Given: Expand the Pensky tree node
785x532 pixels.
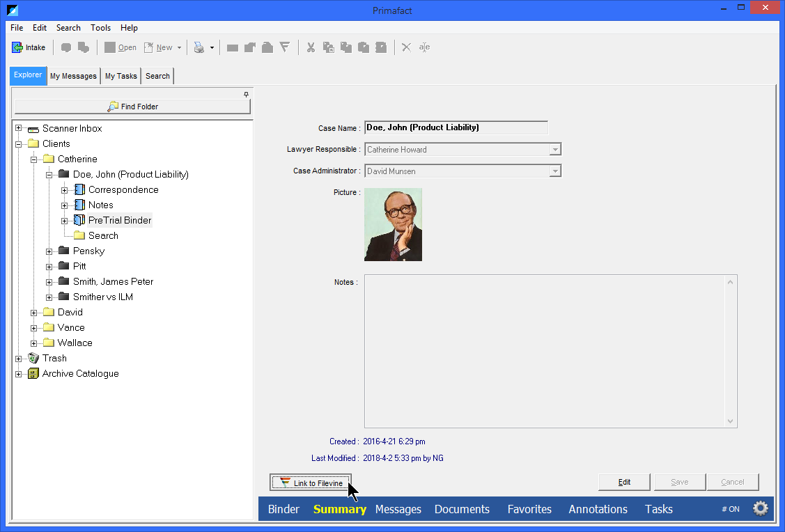Looking at the screenshot, I should click(48, 251).
